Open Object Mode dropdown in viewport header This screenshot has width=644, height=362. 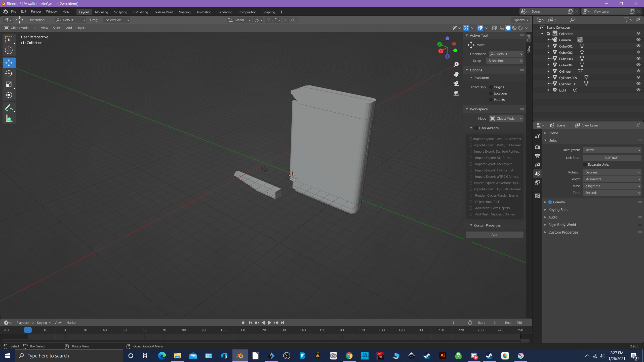(x=20, y=28)
